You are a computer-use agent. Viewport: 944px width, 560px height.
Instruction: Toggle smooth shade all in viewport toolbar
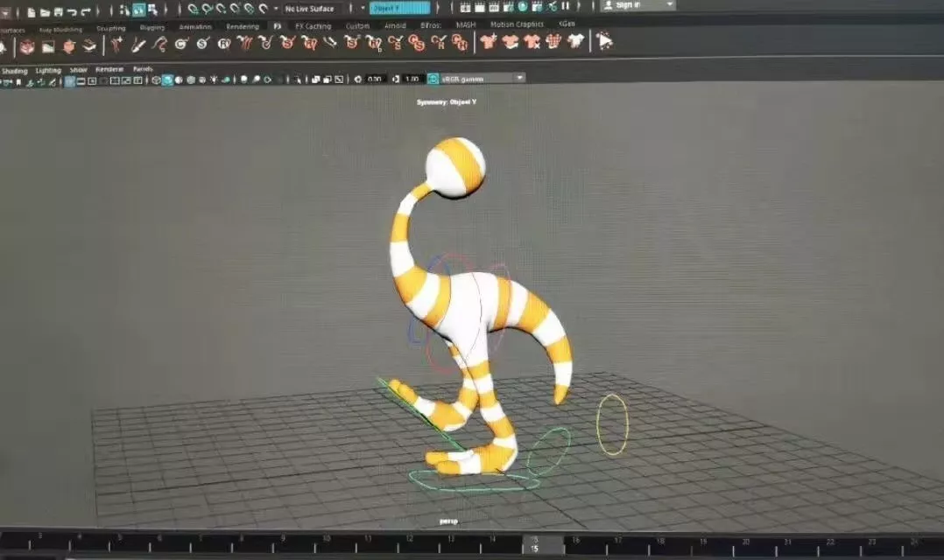click(167, 80)
